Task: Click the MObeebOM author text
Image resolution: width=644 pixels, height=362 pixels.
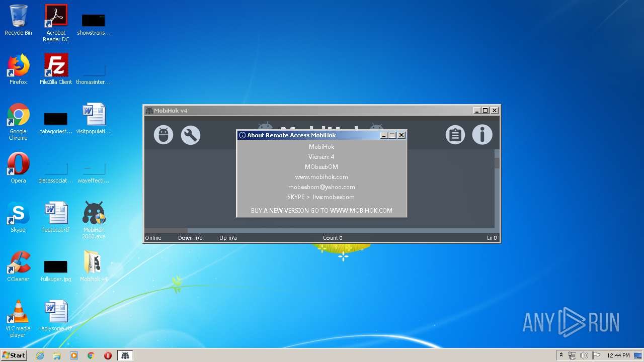Action: (x=321, y=167)
